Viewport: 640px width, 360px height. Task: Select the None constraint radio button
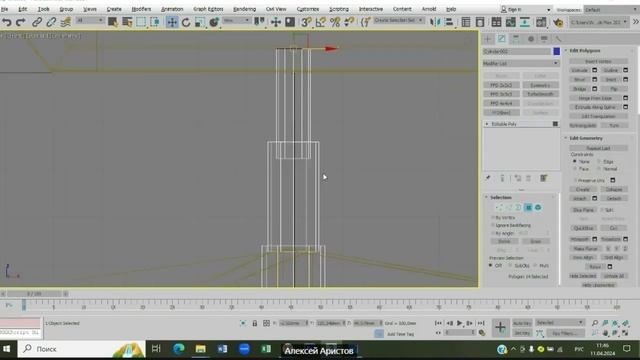tap(575, 162)
